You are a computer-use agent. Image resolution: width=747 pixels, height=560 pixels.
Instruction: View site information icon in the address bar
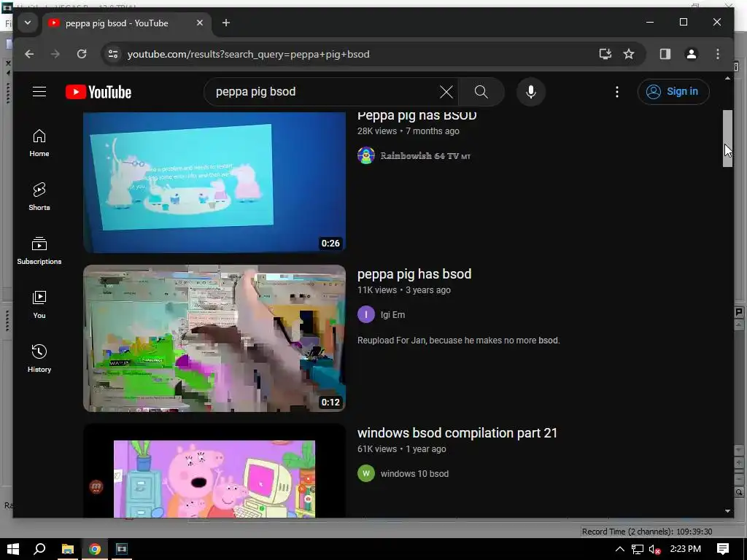pyautogui.click(x=113, y=54)
